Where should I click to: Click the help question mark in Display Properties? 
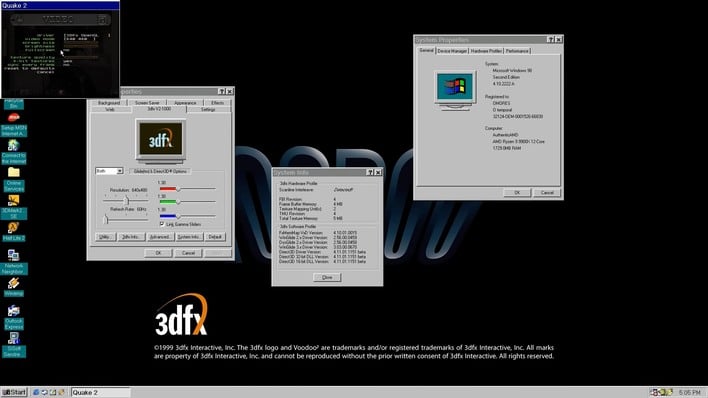point(222,91)
